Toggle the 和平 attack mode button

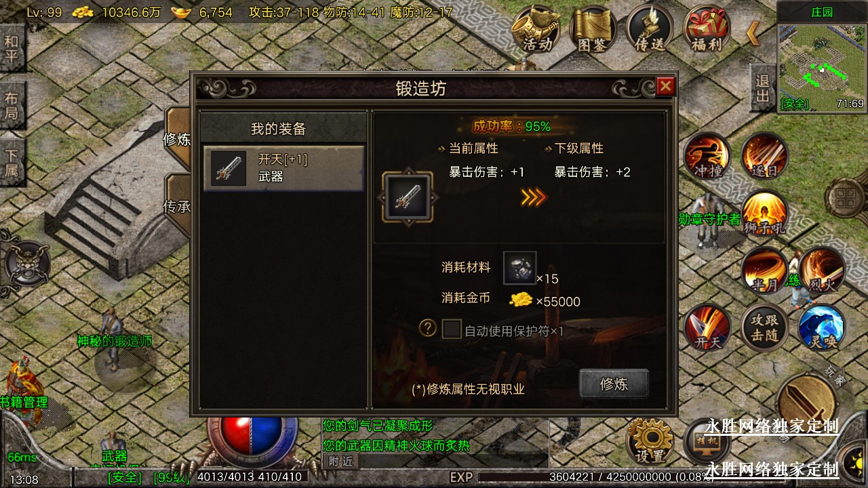pos(12,49)
